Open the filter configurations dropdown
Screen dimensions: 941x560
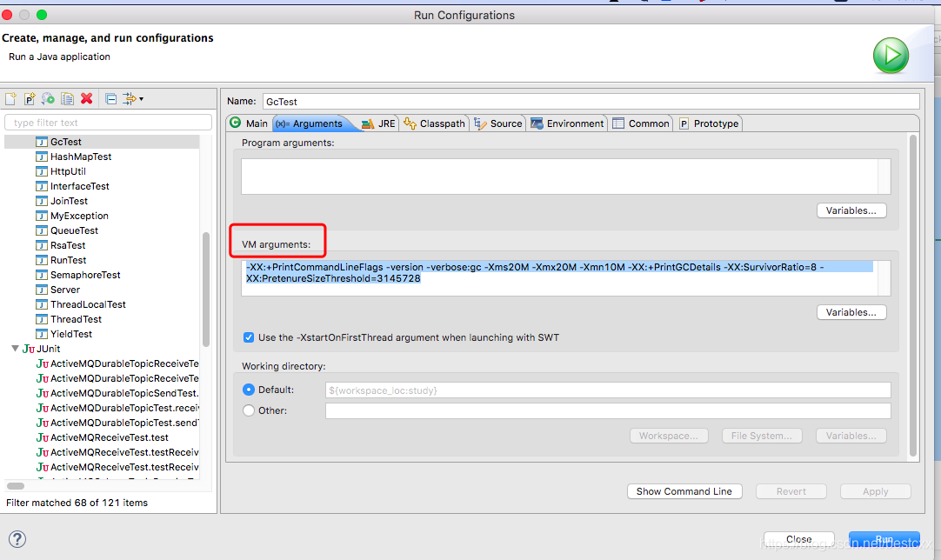[133, 99]
